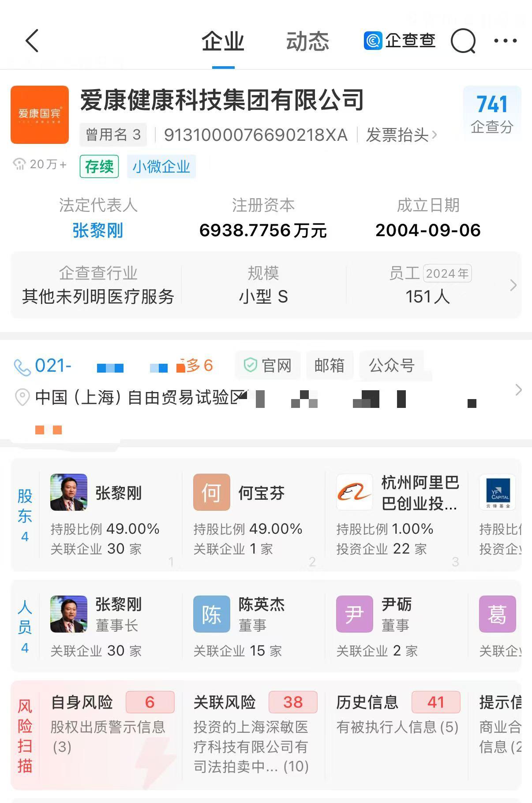Tap the view count icon beside 20万+
The width and height of the screenshot is (532, 803).
point(19,165)
